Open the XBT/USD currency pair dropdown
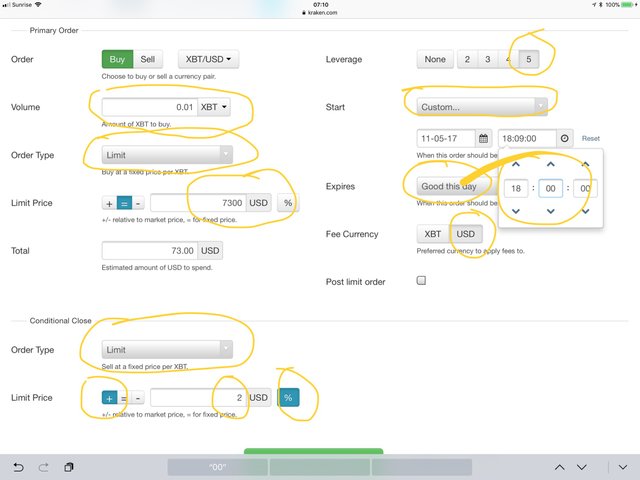640x480 pixels. pos(208,59)
